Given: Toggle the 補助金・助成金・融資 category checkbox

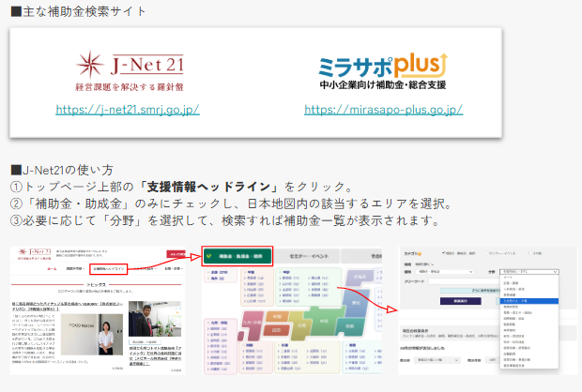Looking at the screenshot, I should tap(444, 253).
